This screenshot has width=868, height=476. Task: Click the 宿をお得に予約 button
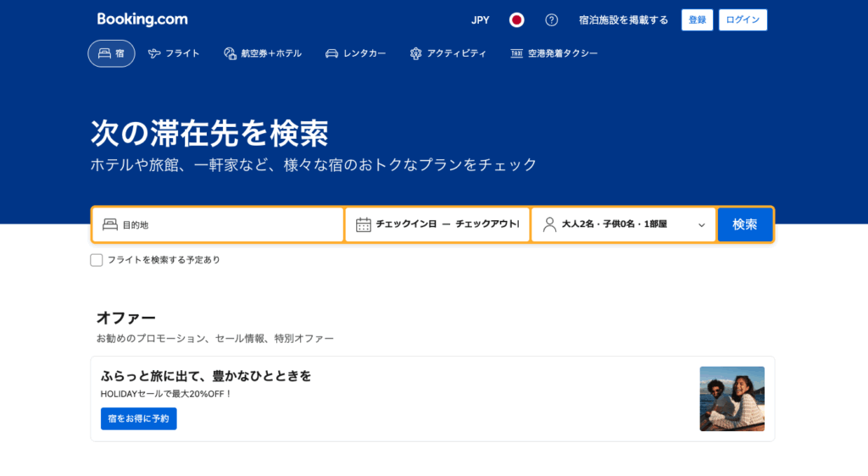pyautogui.click(x=138, y=418)
